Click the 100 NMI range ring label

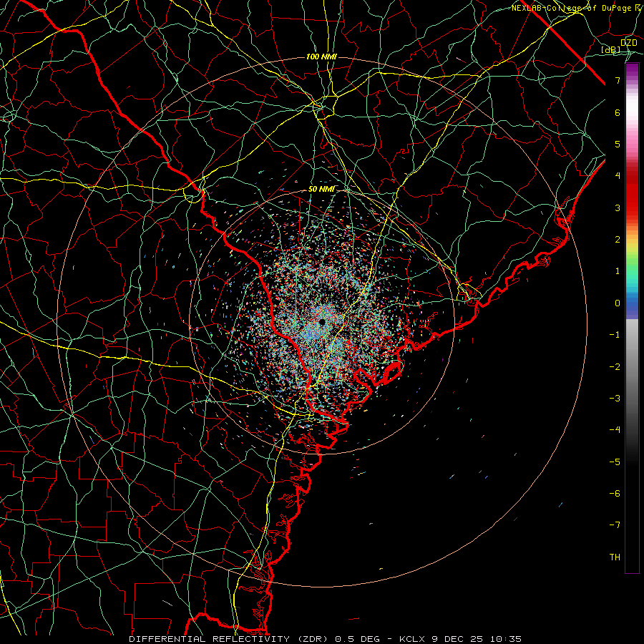point(321,57)
